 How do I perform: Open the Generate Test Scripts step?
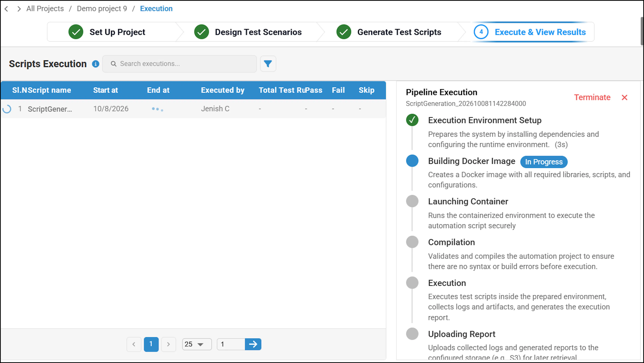click(399, 32)
